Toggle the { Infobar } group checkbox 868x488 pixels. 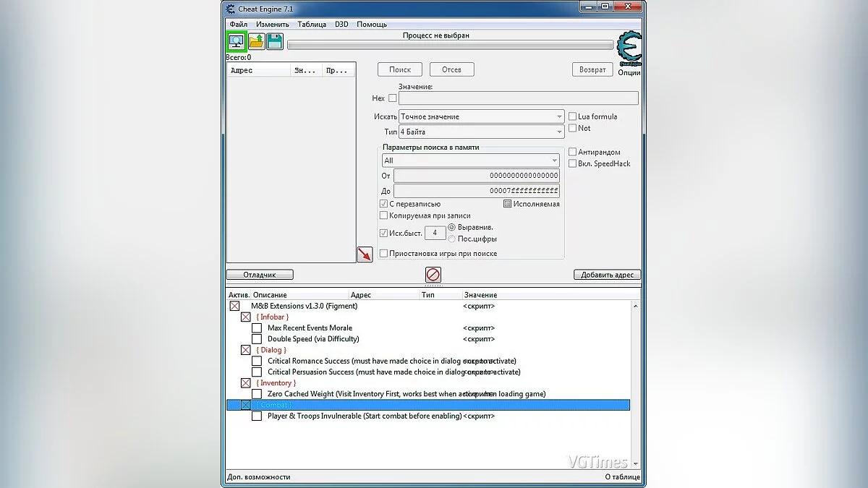(x=245, y=317)
